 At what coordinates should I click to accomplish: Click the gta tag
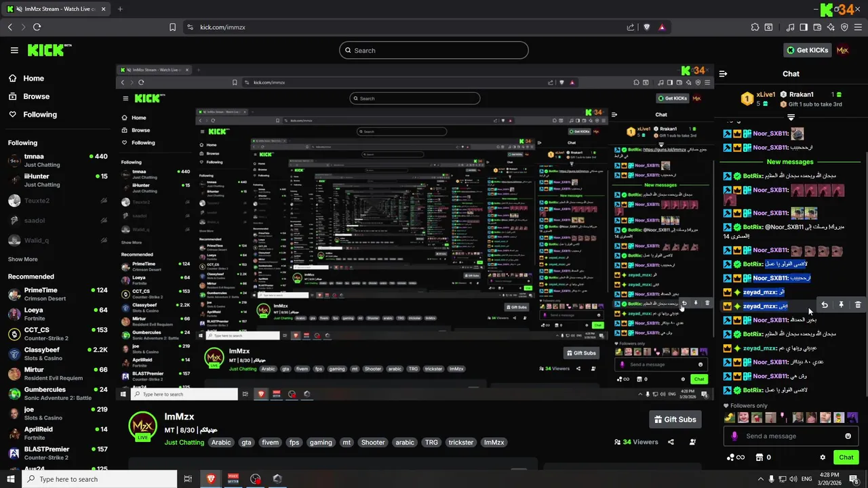point(246,443)
